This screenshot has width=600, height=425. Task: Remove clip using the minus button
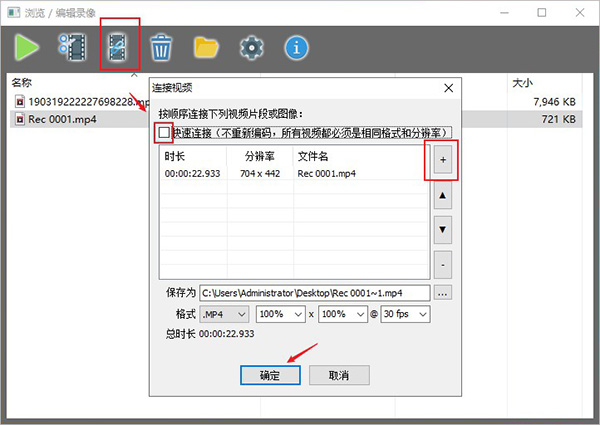[441, 265]
